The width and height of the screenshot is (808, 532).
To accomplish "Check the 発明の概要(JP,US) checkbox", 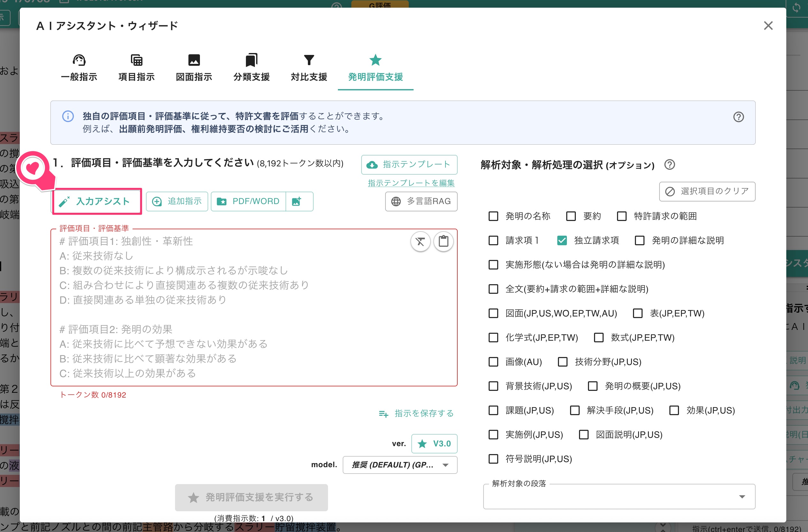I will pos(592,386).
